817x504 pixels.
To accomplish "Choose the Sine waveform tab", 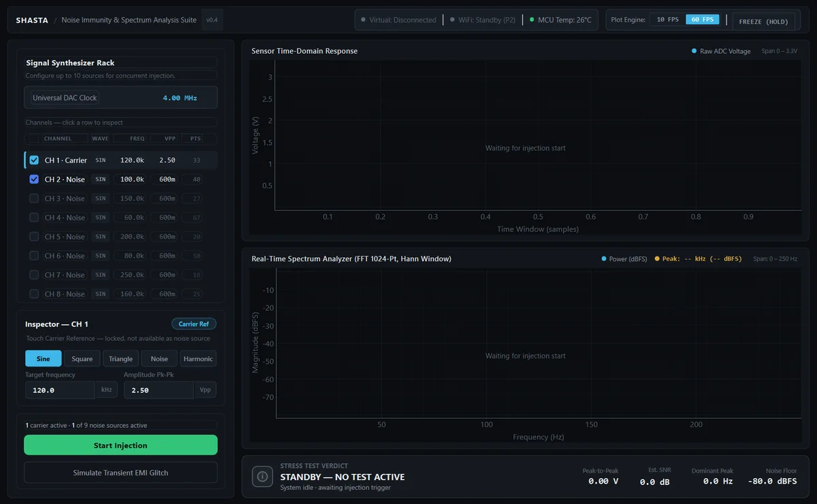I will (x=43, y=358).
